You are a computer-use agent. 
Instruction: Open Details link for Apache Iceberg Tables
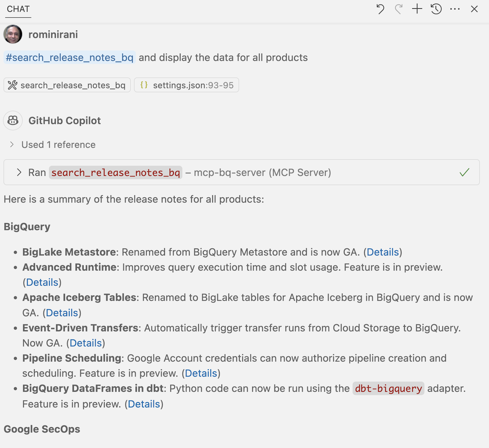click(62, 313)
